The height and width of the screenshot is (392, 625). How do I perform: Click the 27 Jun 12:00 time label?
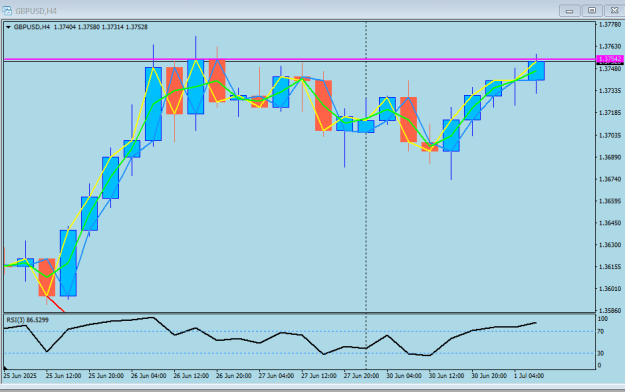[x=319, y=376]
